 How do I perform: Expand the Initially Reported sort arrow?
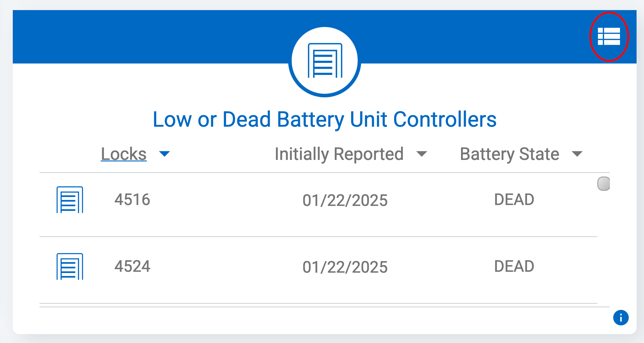click(422, 154)
